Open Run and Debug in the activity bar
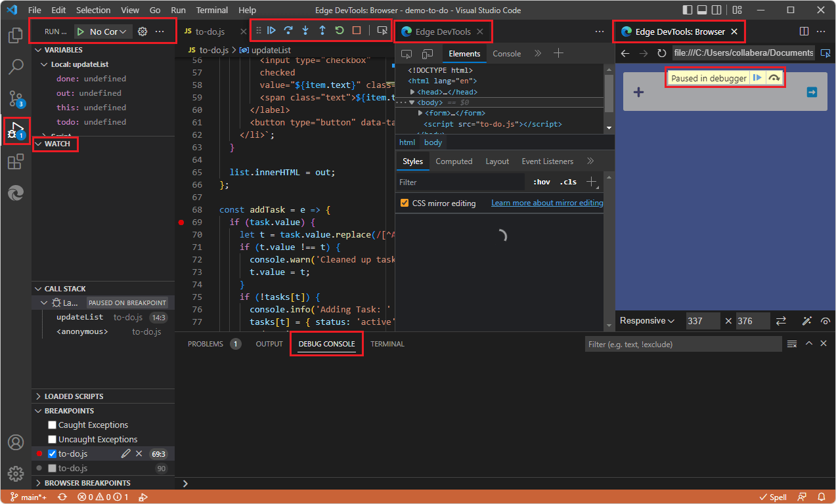 point(16,131)
